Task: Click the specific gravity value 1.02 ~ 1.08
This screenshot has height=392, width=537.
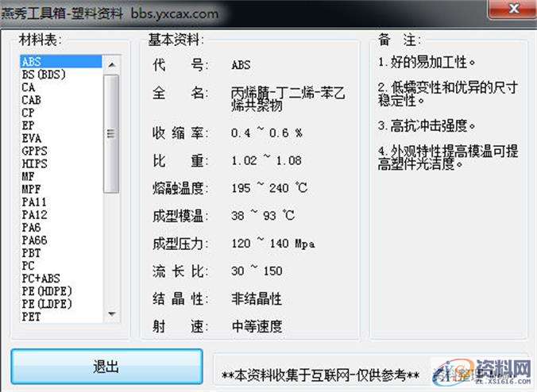Action: click(266, 160)
